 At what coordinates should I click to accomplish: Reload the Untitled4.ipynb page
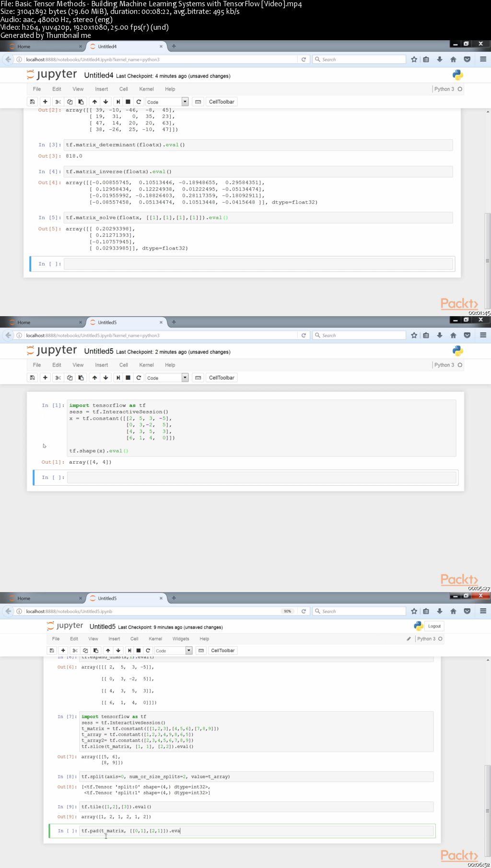[x=304, y=59]
